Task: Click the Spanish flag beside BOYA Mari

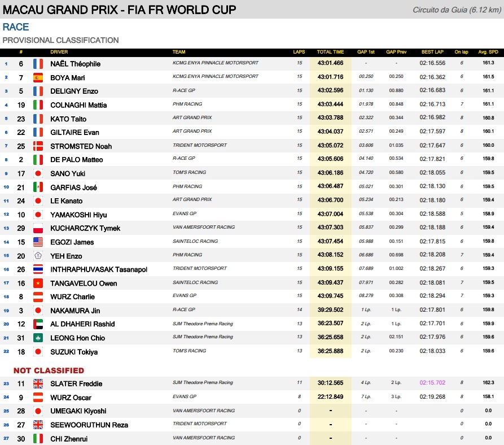Action: [x=38, y=77]
